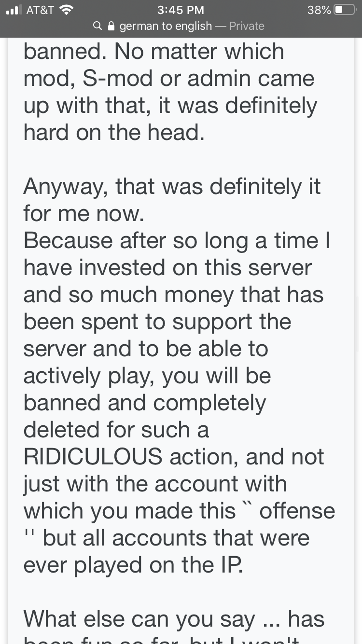The height and width of the screenshot is (644, 362).
Task: Click the word "RIDICULOUS" in the text
Action: pyautogui.click(x=93, y=457)
